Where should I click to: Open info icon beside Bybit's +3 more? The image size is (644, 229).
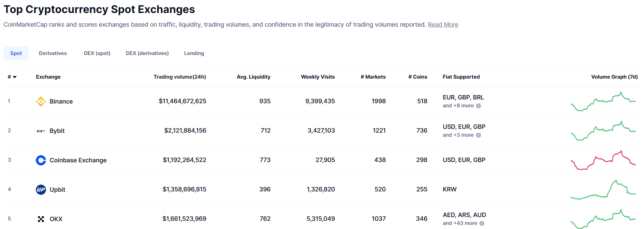click(479, 135)
